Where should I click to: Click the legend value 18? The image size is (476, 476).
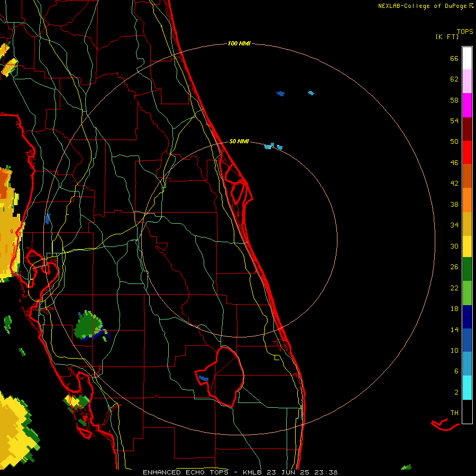click(x=454, y=309)
